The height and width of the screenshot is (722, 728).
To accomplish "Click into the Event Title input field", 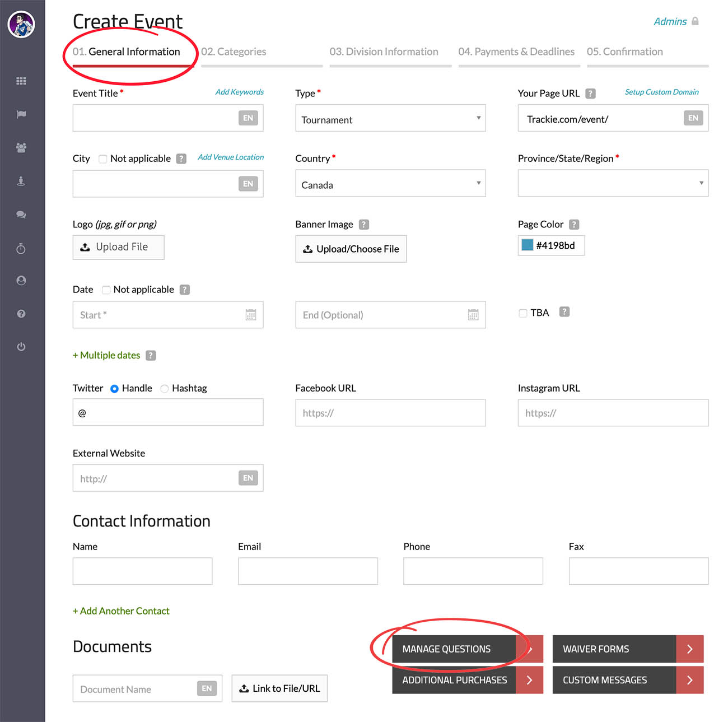I will coord(155,119).
